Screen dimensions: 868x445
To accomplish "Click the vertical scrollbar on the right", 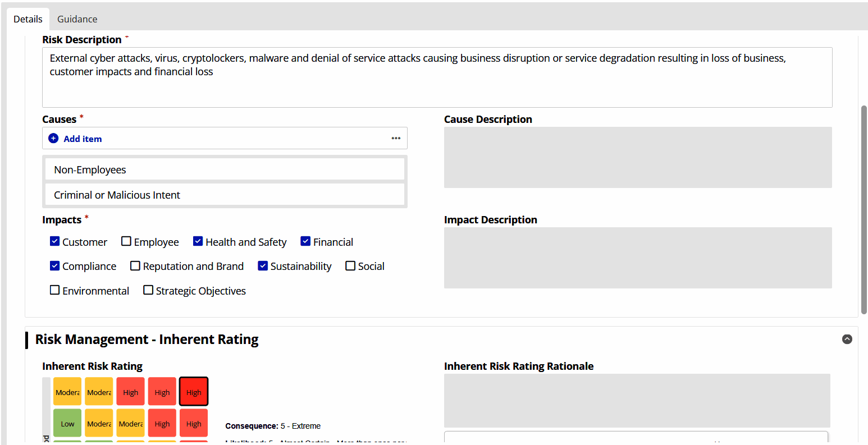I will (864, 210).
